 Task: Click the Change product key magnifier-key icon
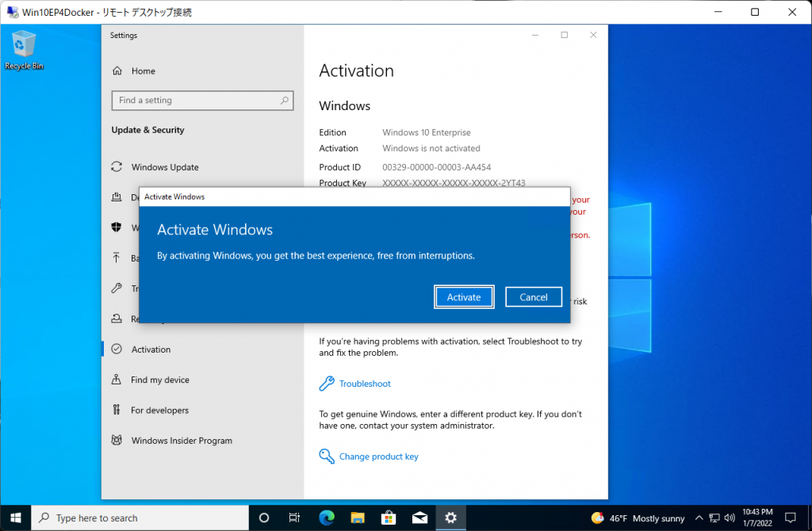point(327,456)
